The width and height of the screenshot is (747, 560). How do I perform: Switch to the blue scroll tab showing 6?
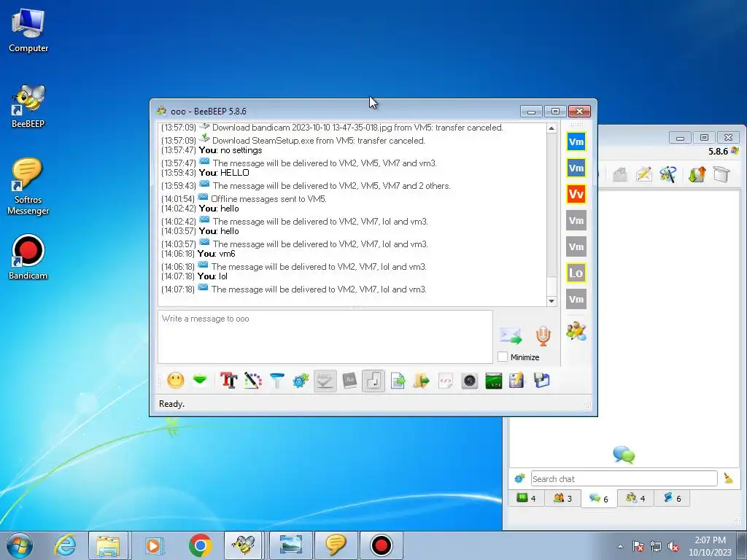click(x=672, y=498)
